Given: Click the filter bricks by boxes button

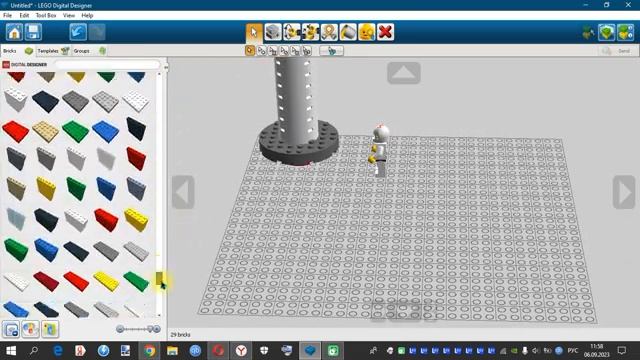Looking at the screenshot, I should pyautogui.click(x=11, y=329).
